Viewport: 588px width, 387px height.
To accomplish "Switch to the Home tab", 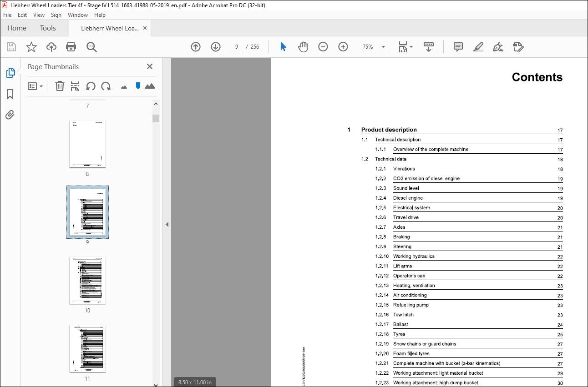I will (17, 28).
